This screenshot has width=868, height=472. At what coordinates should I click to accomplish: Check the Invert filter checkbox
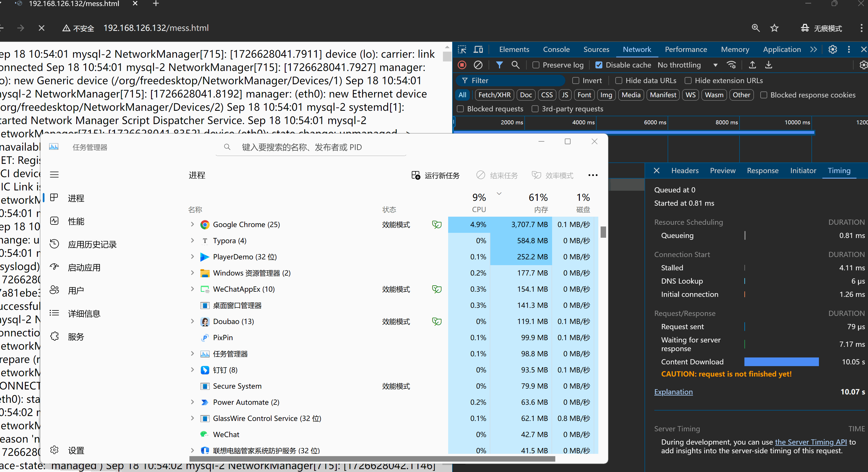point(575,80)
